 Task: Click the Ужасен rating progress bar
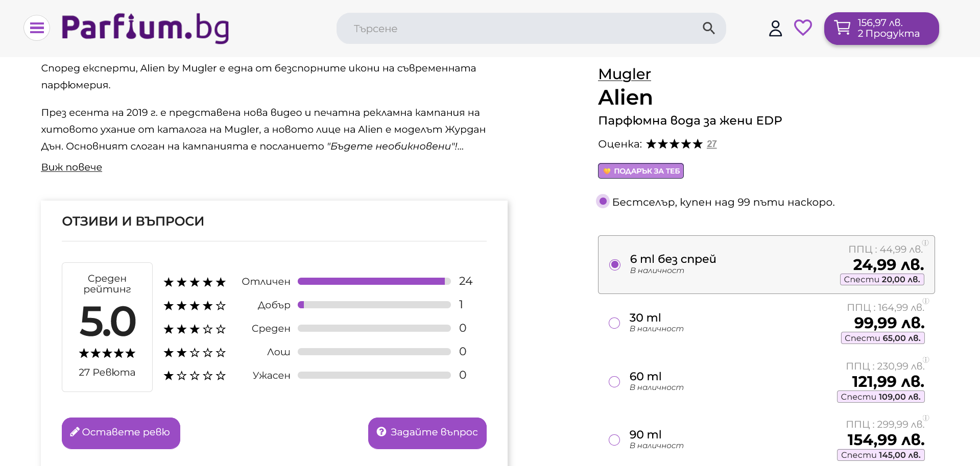[374, 375]
